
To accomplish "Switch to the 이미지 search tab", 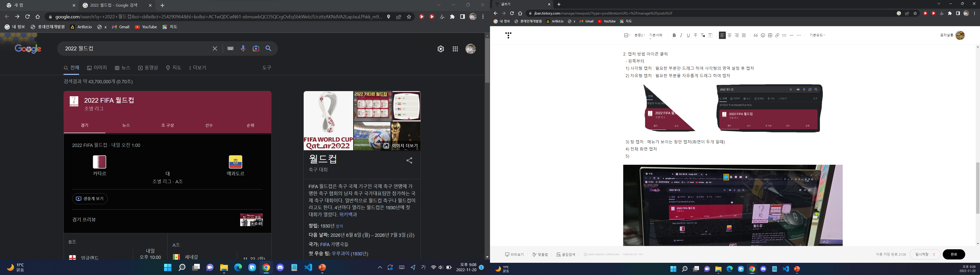I will tap(97, 68).
